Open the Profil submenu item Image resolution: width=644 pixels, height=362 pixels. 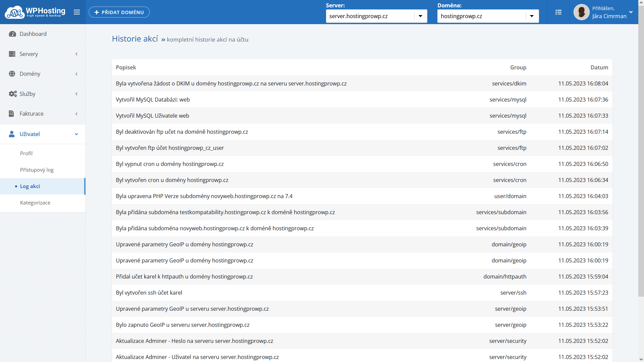(x=26, y=153)
